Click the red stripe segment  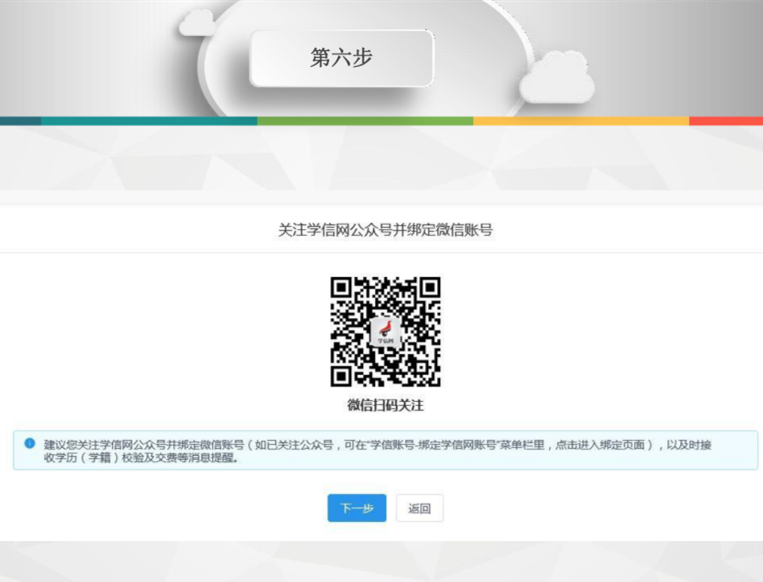click(x=725, y=121)
